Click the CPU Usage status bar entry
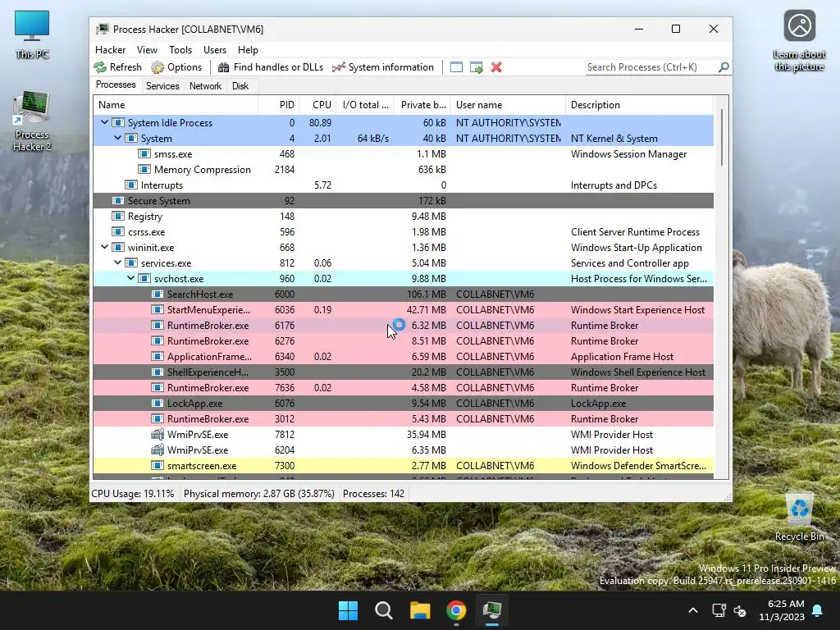 pos(133,493)
